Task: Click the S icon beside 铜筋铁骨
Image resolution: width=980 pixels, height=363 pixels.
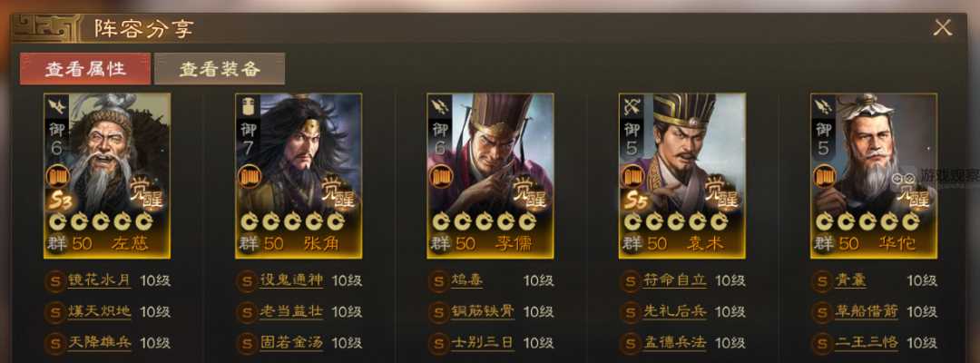Action: click(439, 312)
